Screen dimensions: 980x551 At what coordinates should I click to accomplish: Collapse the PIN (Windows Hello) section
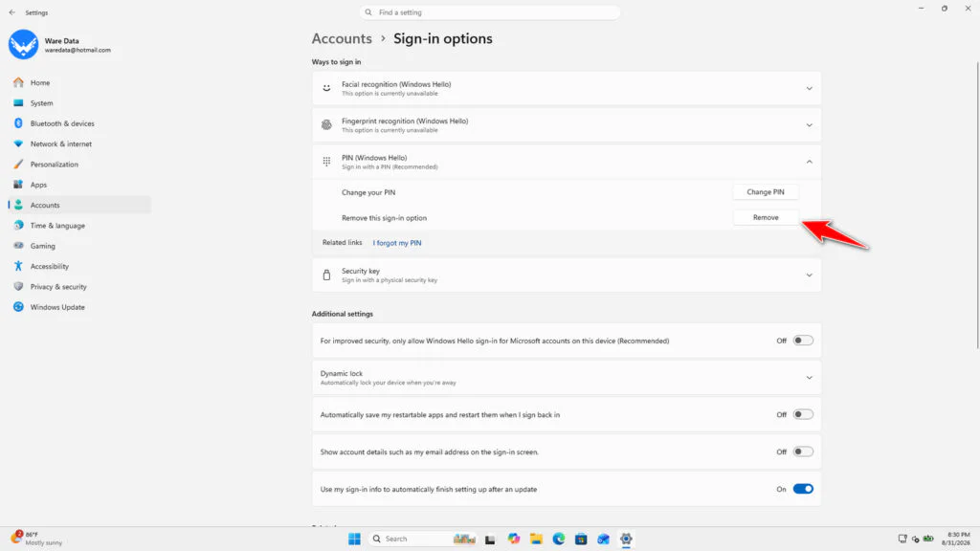point(809,162)
